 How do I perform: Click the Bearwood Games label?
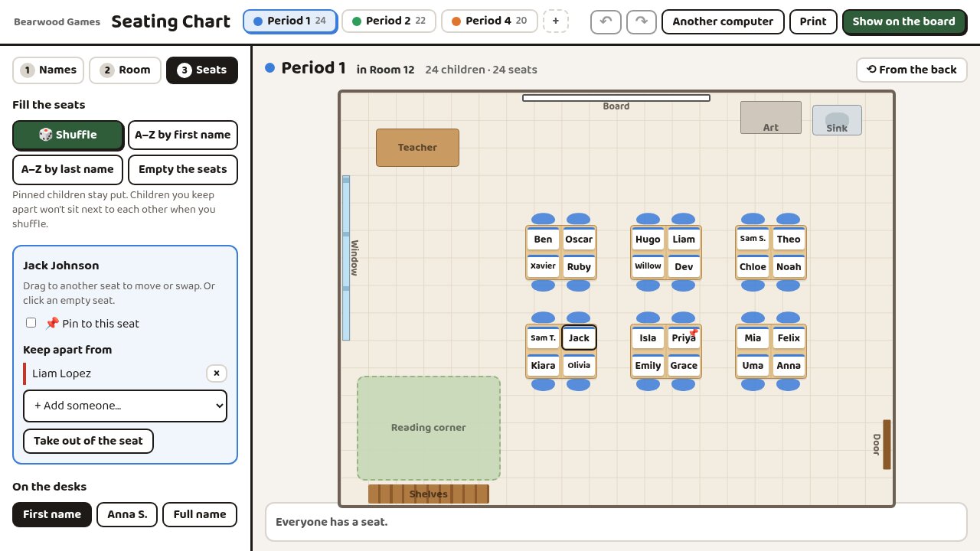pos(57,21)
